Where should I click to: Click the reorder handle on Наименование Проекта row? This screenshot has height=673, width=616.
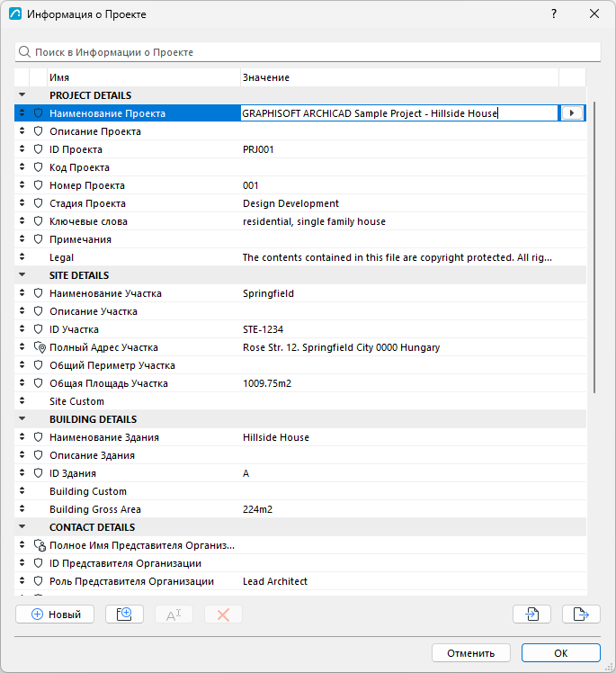click(22, 112)
